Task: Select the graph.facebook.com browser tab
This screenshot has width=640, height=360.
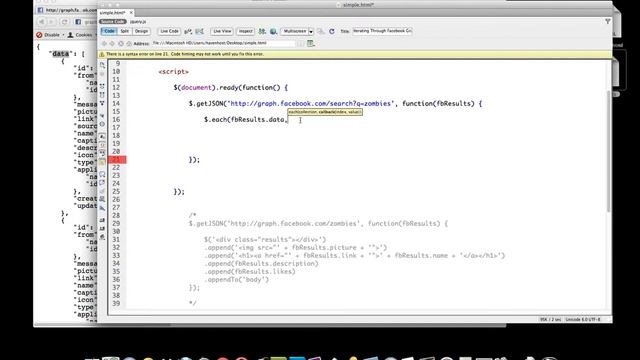Action: click(x=67, y=10)
